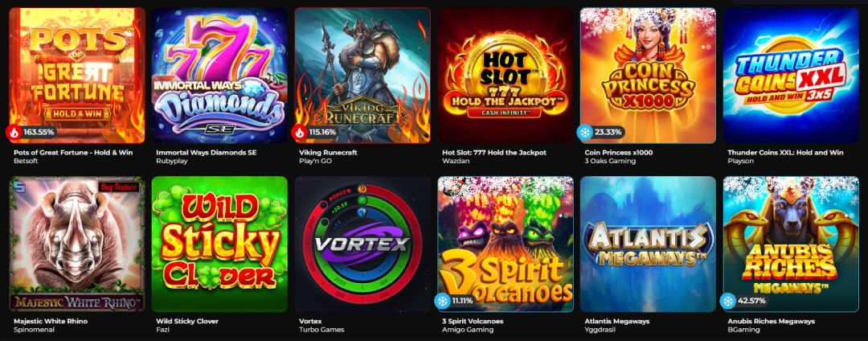Open the Atlantis Megaways game thumbnail
Image resolution: width=868 pixels, height=341 pixels.
[649, 244]
